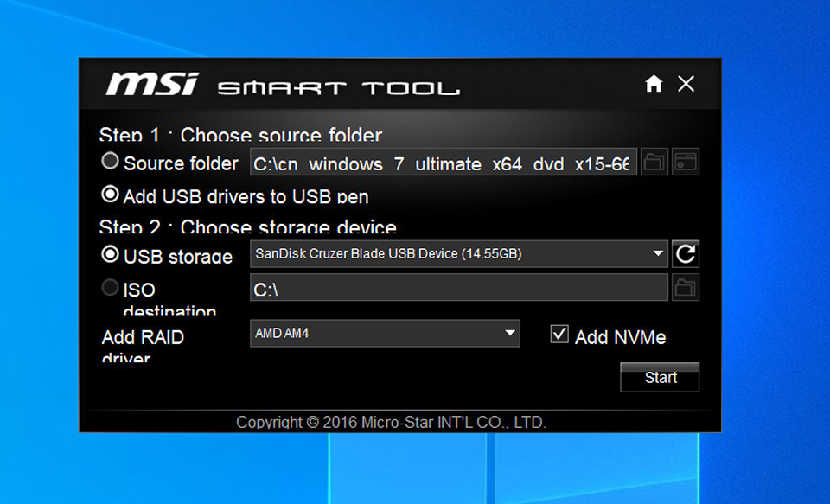Click the Step 1 Choose source folder heading
The image size is (830, 504).
tap(240, 135)
